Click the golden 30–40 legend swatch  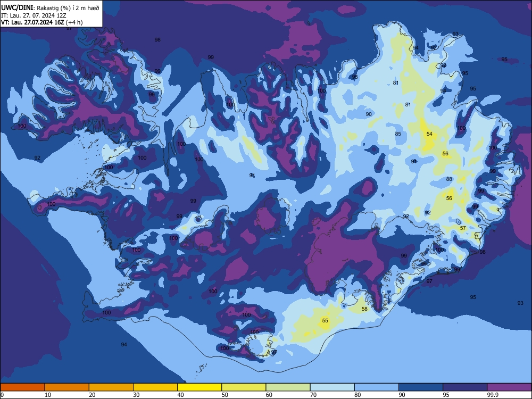click(155, 387)
